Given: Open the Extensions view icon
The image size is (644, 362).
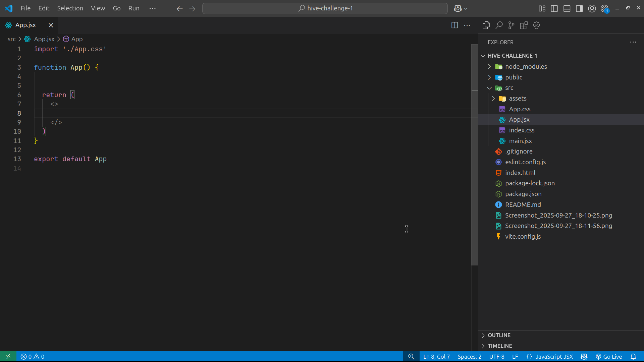Looking at the screenshot, I should [524, 25].
